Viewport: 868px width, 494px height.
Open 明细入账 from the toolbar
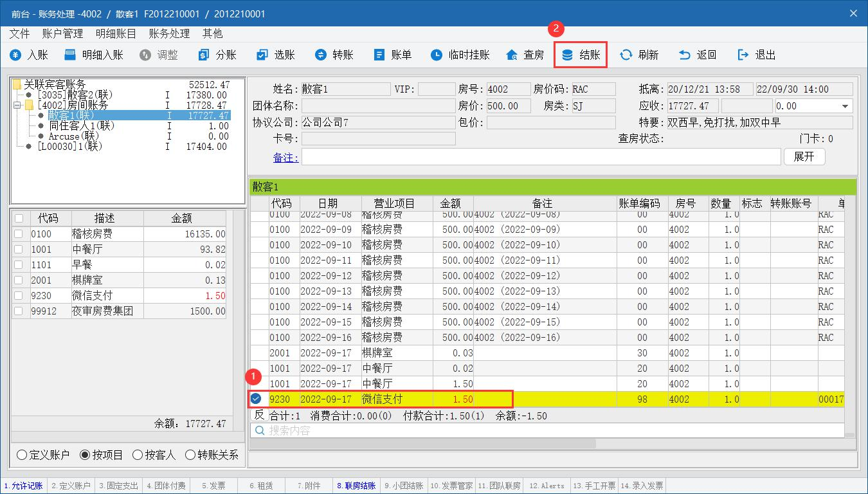[x=94, y=55]
